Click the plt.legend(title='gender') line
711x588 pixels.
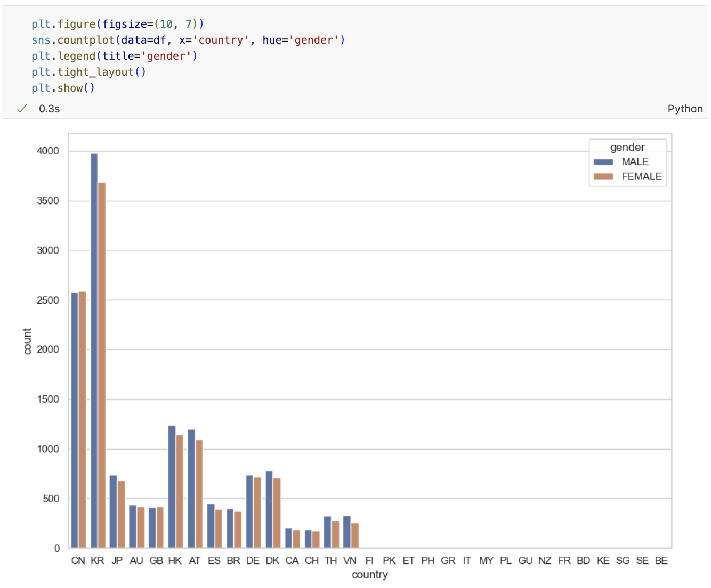114,56
